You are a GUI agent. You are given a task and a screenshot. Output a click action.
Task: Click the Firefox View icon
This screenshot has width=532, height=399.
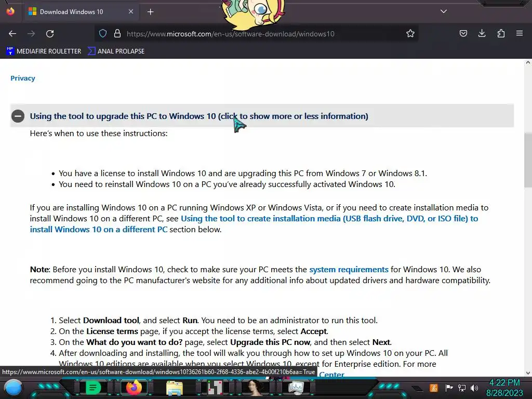pyautogui.click(x=10, y=11)
